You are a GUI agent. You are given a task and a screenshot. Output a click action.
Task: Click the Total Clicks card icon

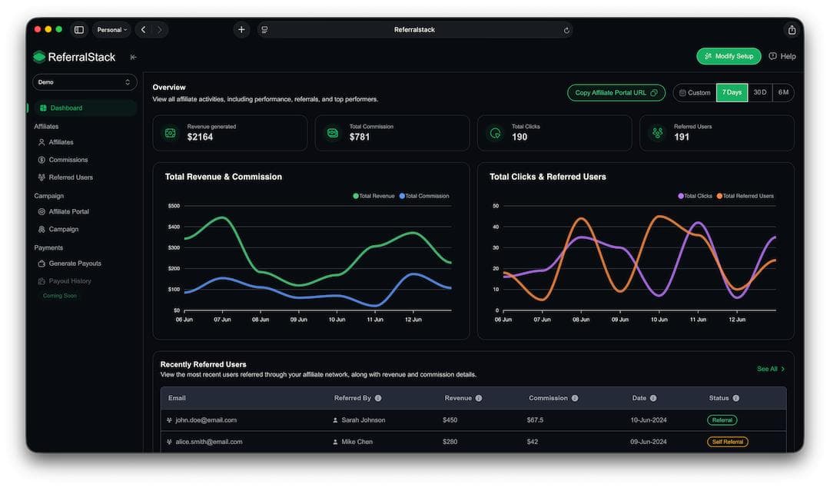point(495,133)
